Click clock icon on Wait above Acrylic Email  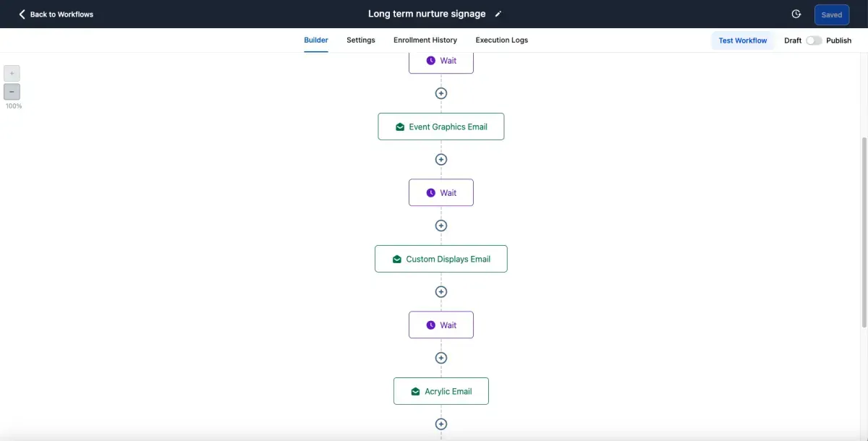431,325
